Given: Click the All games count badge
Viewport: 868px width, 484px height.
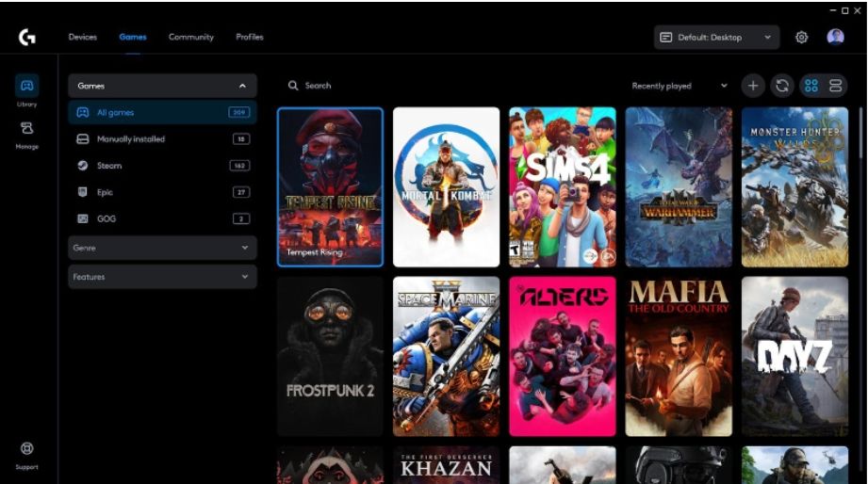Looking at the screenshot, I should pyautogui.click(x=239, y=112).
